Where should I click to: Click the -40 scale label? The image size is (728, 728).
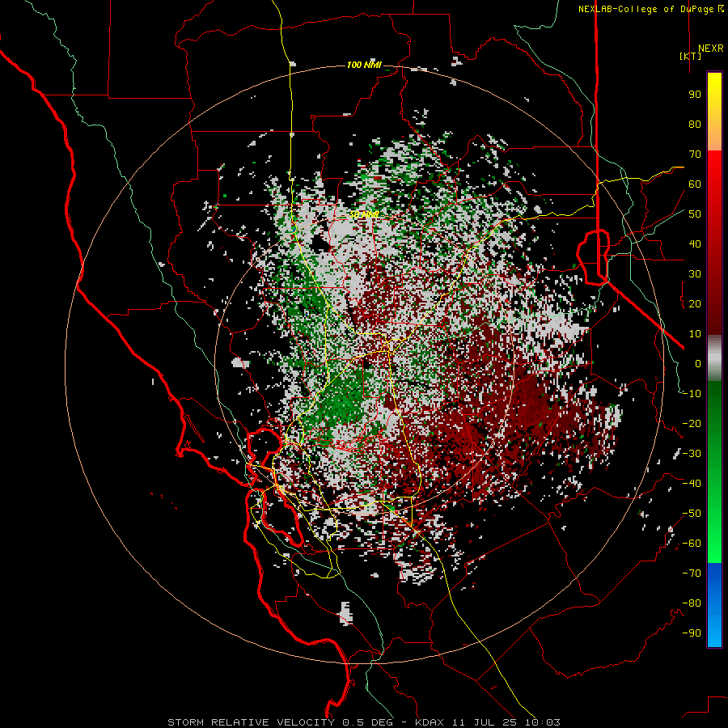pyautogui.click(x=692, y=484)
